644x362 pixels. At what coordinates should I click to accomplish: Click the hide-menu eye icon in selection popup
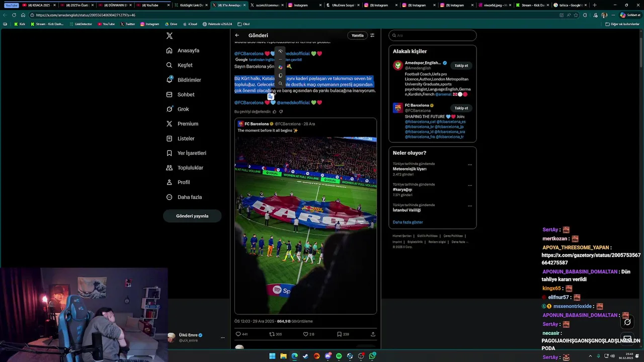pyautogui.click(x=280, y=52)
